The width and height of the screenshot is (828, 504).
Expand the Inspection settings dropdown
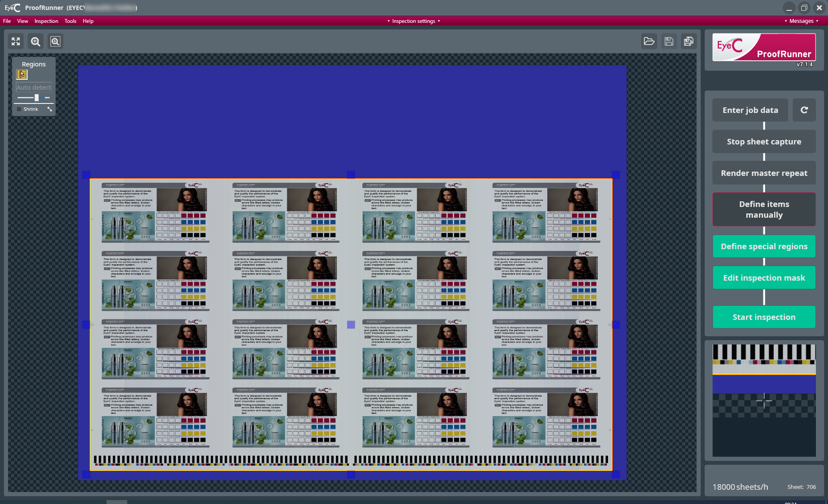[414, 21]
